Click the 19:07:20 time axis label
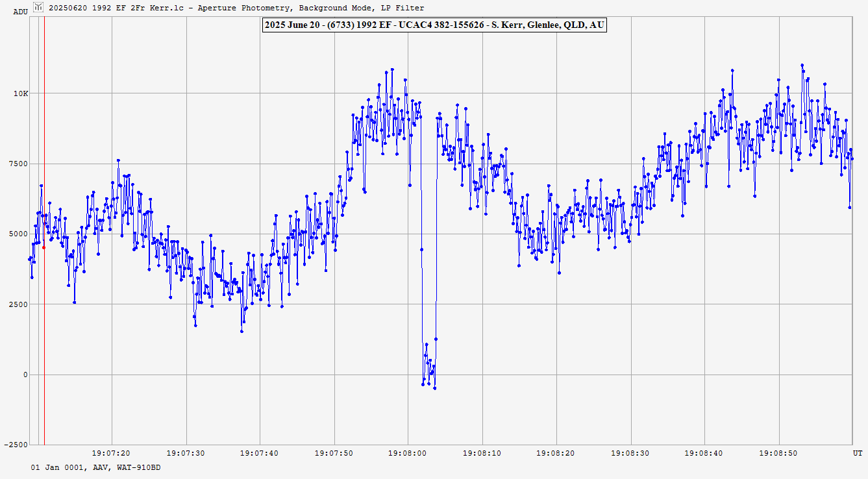868x479 pixels. [x=111, y=453]
